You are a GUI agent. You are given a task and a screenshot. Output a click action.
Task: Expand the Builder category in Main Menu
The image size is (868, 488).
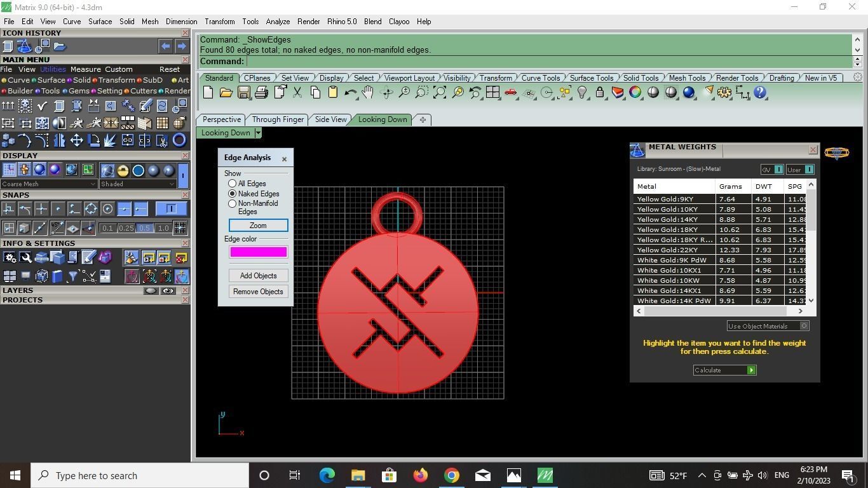[x=17, y=91]
